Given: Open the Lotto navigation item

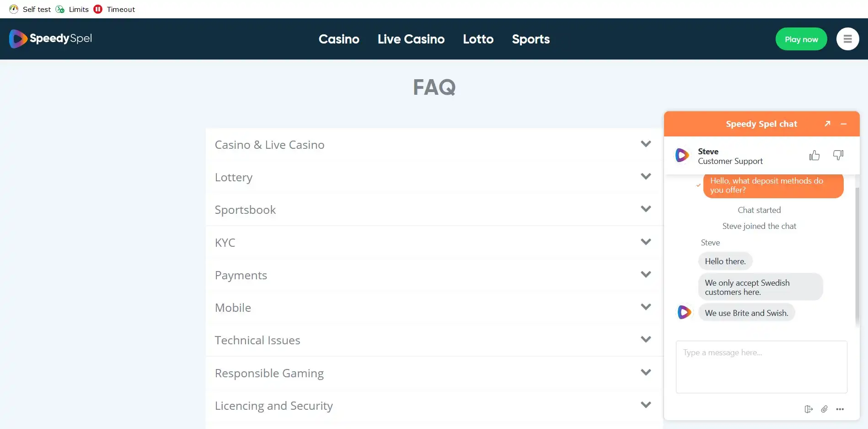Looking at the screenshot, I should [478, 39].
